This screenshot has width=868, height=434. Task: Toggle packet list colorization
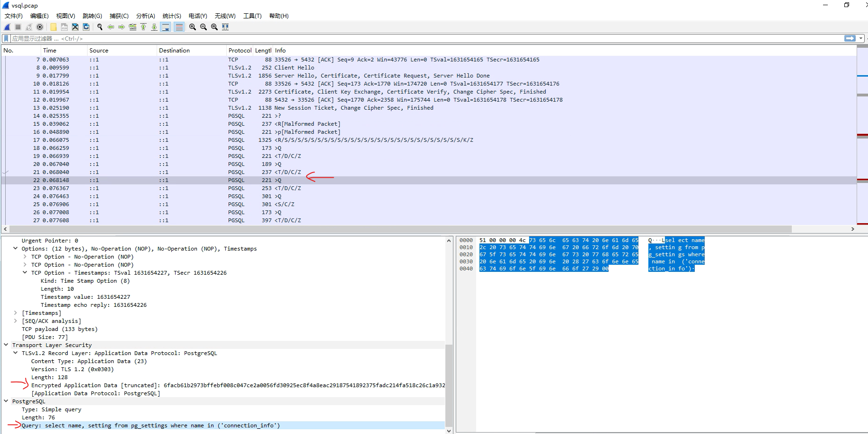click(179, 27)
